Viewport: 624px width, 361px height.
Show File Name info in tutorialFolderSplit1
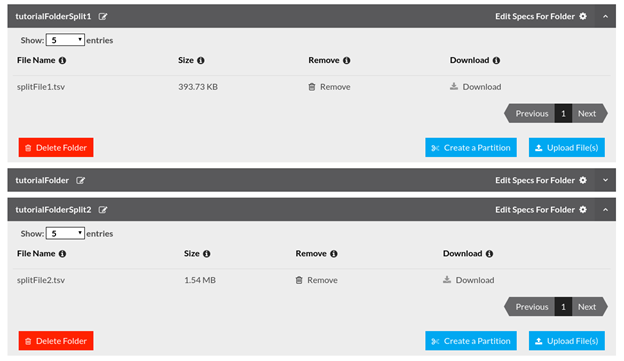click(x=62, y=60)
